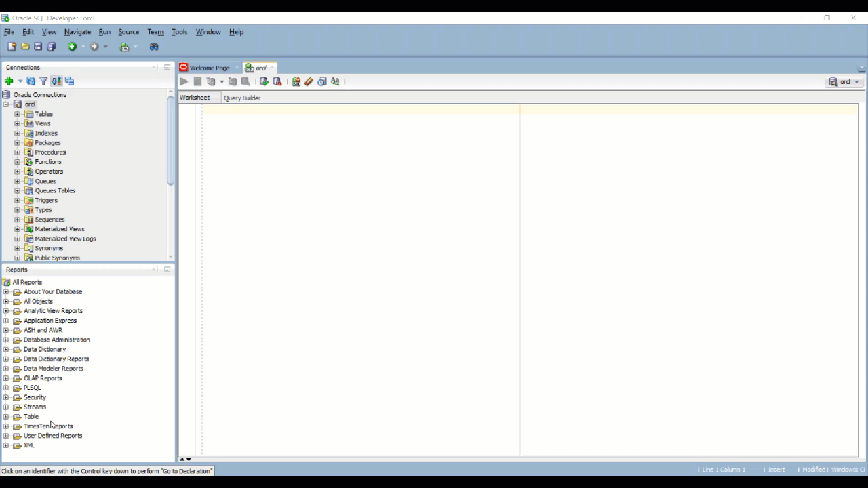
Task: Click the Rollback icon in worksheet toolbar
Action: [x=277, y=81]
